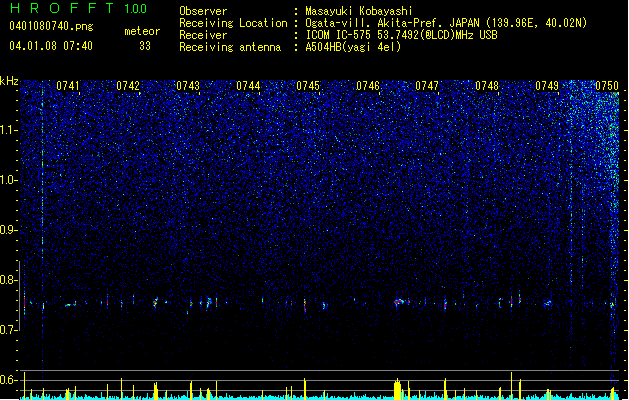Select the file name 0401080740.png

51,26
